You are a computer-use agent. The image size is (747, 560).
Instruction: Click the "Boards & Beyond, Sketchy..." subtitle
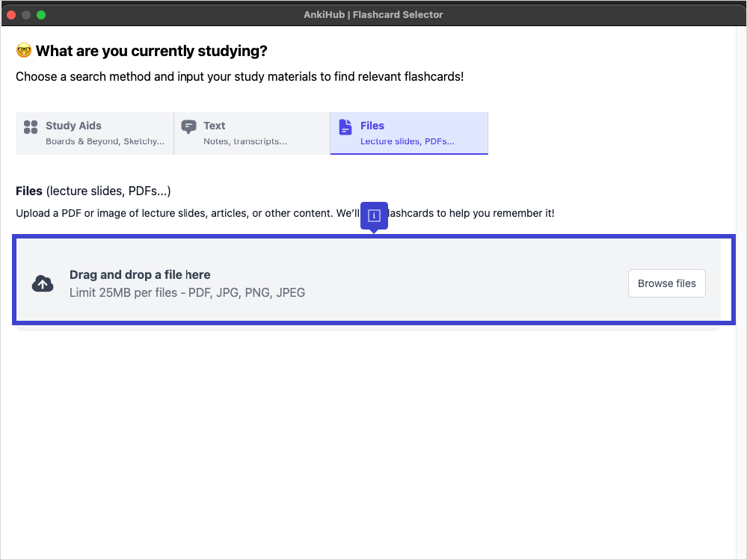pos(105,141)
